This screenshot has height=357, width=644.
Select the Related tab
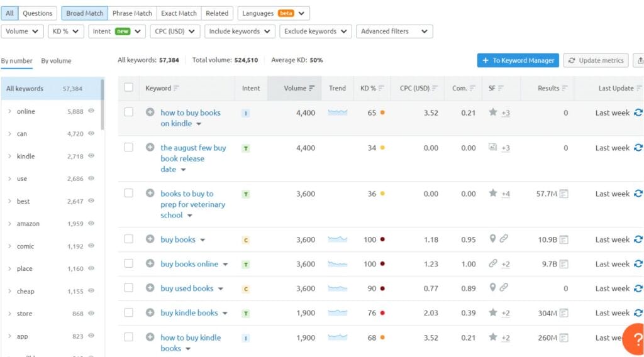coord(217,13)
